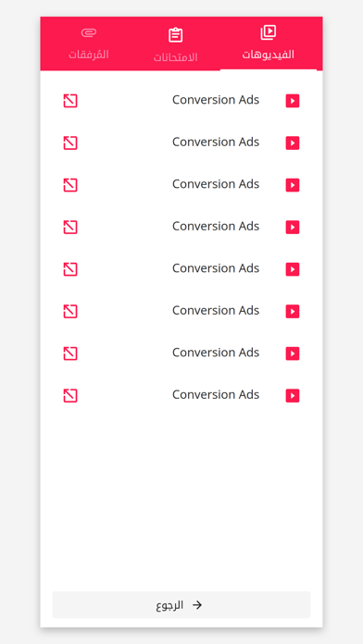Click the clipboard icon in the header
Screen dimensions: 363x644
(x=176, y=35)
